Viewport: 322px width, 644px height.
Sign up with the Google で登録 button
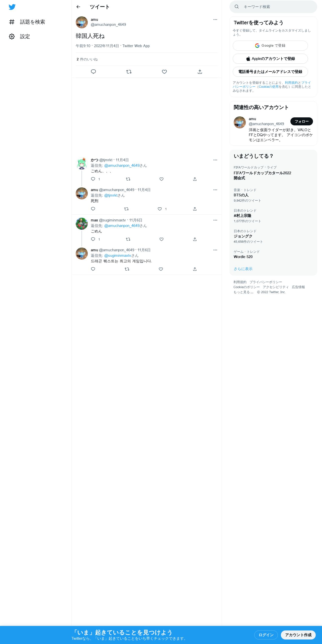270,46
